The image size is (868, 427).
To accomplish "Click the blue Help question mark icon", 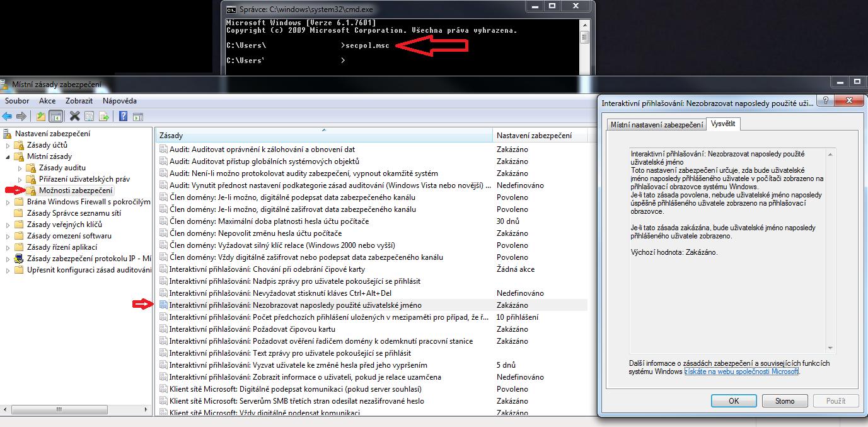I will point(123,116).
